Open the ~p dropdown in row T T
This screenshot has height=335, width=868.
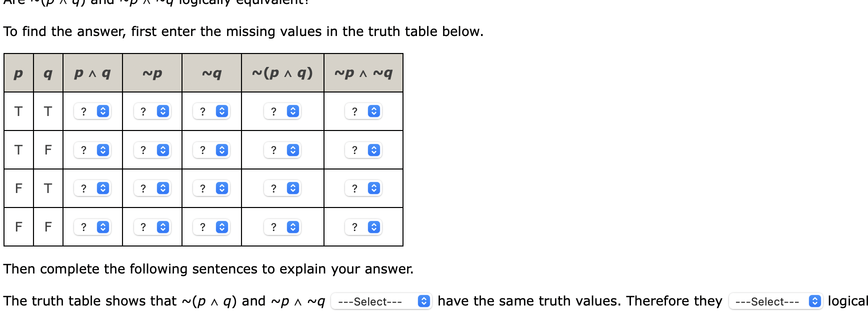[152, 111]
